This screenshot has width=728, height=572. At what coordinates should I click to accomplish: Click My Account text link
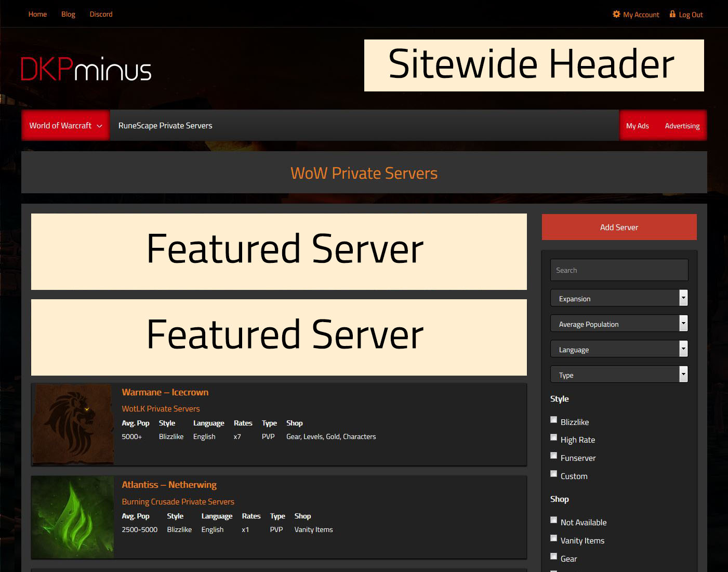pyautogui.click(x=641, y=15)
